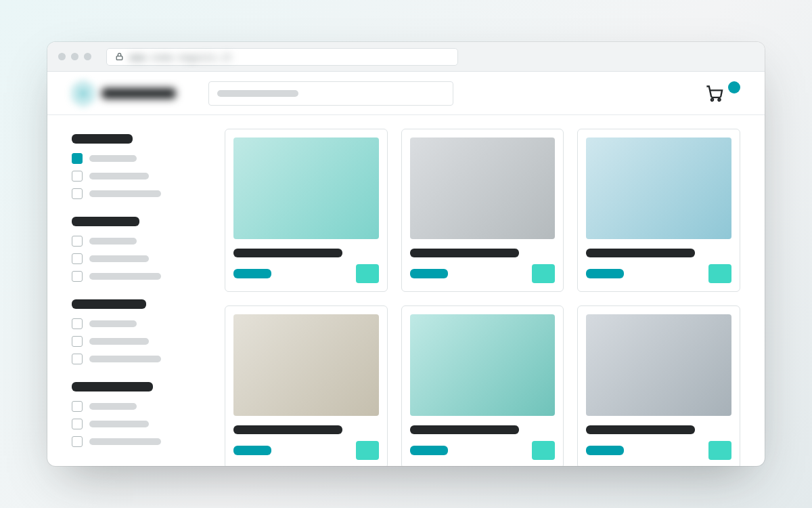812x508 pixels.
Task: Open bottom-row teal product image
Action: pos(482,365)
